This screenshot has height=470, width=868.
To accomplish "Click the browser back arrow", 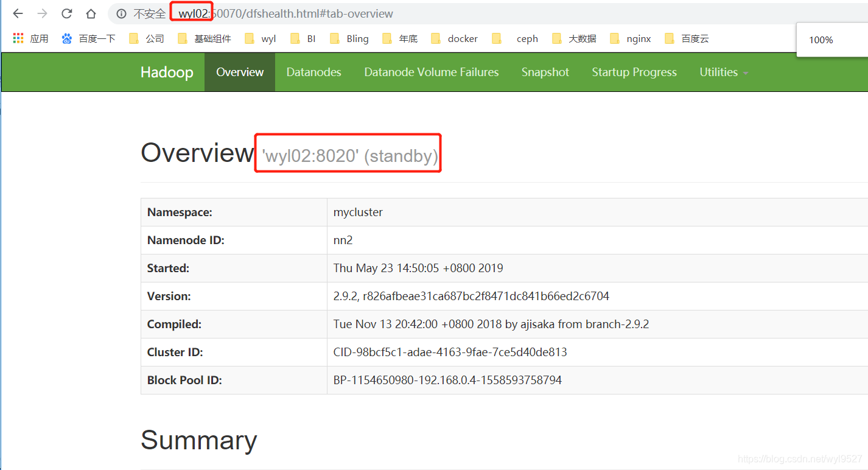I will pos(18,13).
